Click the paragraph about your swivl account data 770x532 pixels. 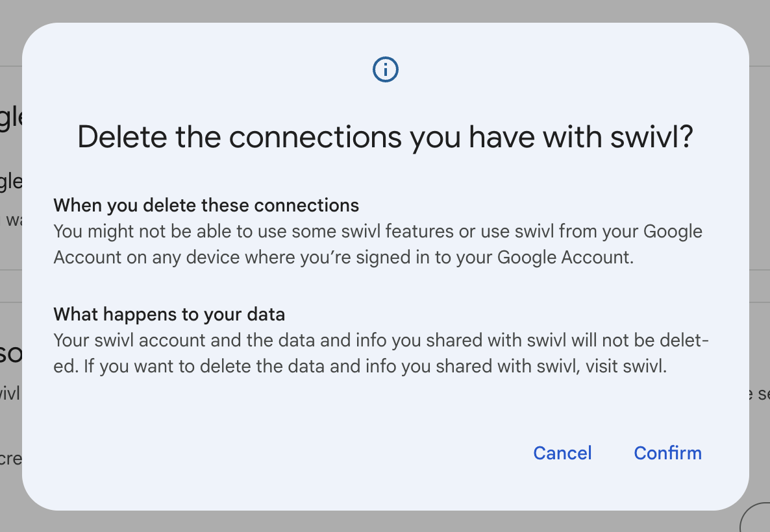[x=380, y=353]
